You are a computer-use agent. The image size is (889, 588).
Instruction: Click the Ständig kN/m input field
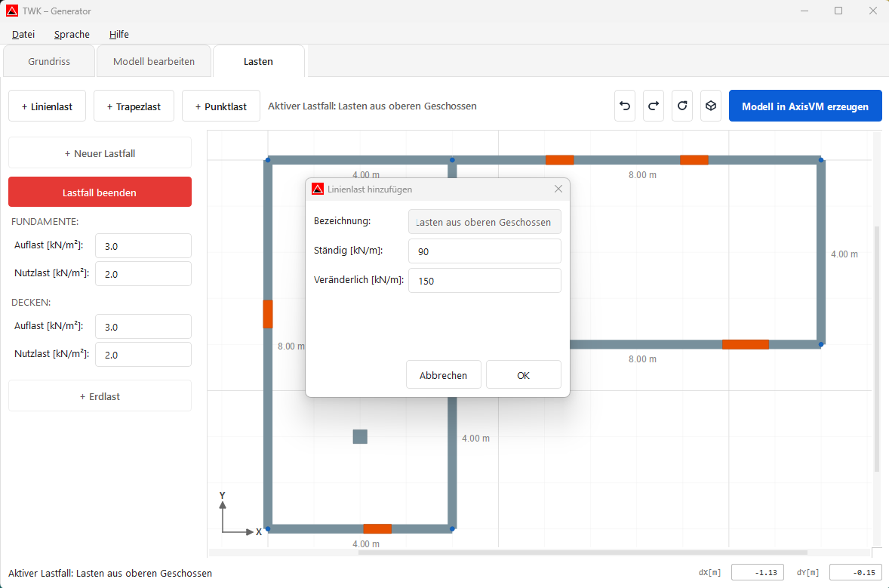coord(484,251)
